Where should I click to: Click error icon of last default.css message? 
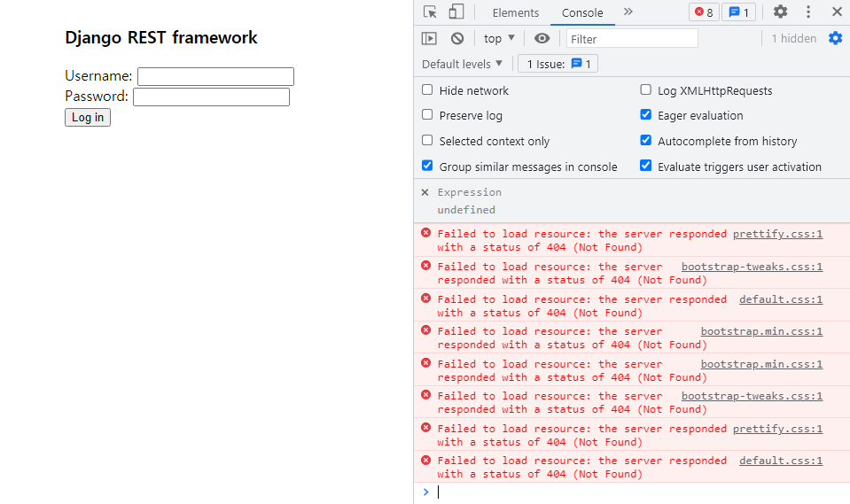pos(426,460)
